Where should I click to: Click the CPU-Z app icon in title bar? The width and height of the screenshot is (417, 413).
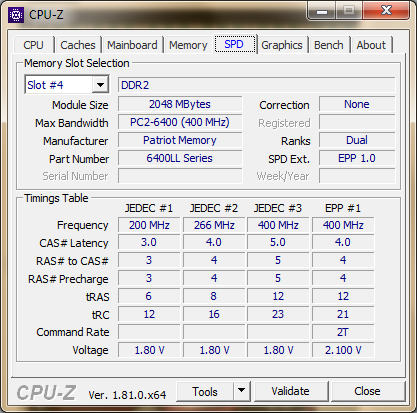pyautogui.click(x=16, y=15)
